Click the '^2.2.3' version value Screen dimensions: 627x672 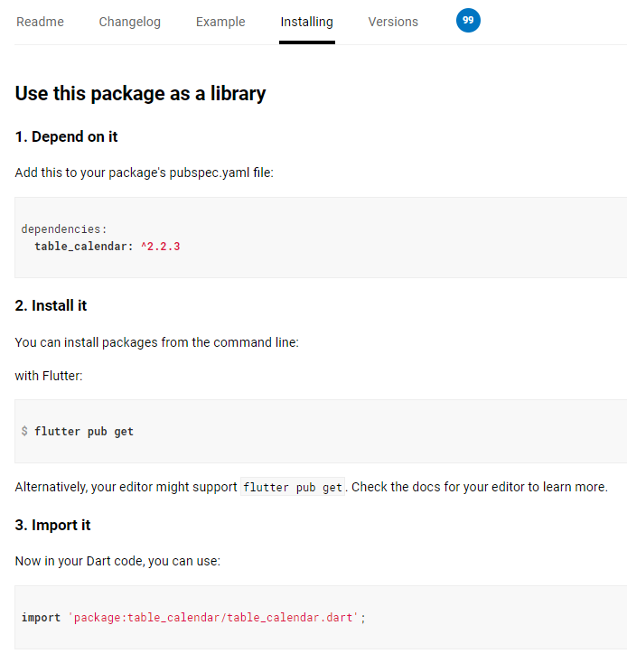(161, 247)
